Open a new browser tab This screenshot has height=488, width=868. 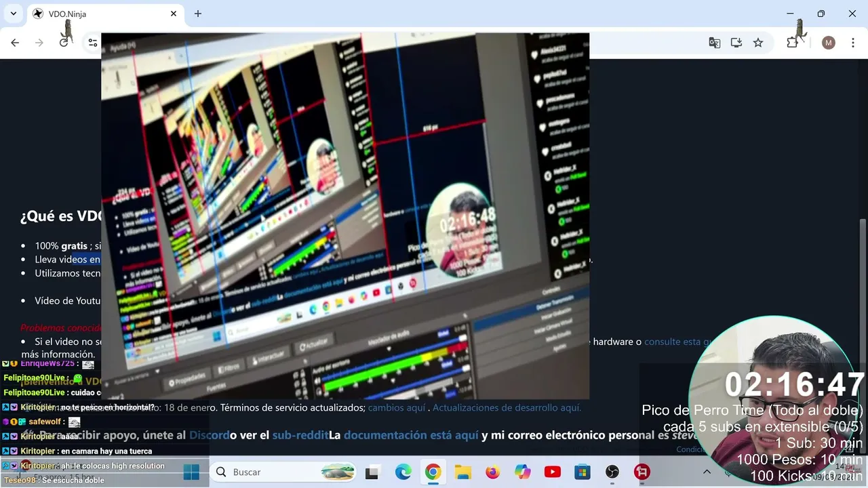198,14
